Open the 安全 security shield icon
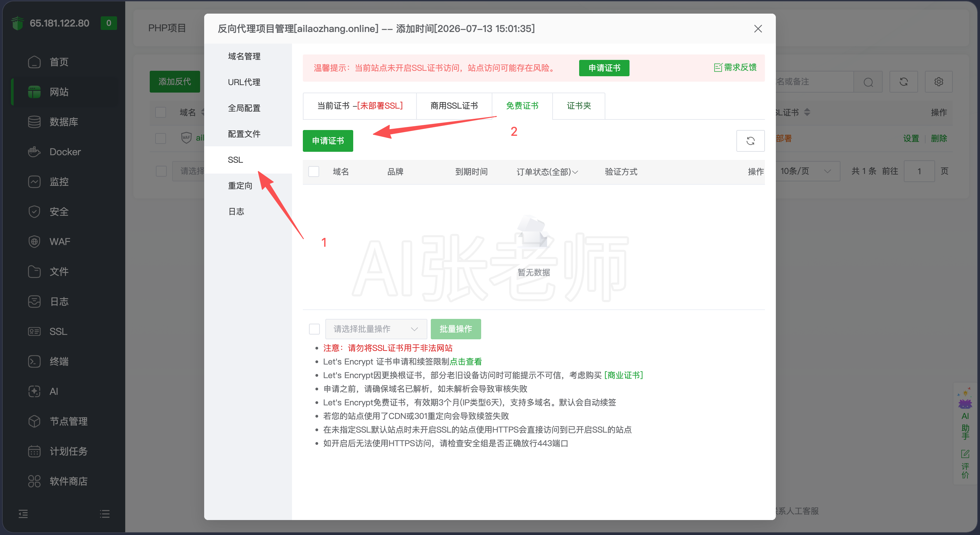 (34, 212)
